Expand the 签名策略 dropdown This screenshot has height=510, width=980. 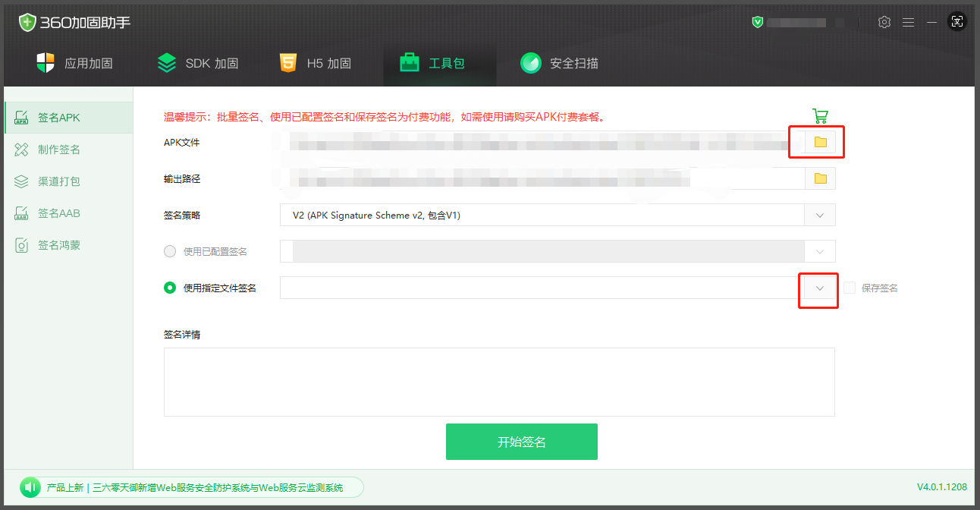[820, 215]
